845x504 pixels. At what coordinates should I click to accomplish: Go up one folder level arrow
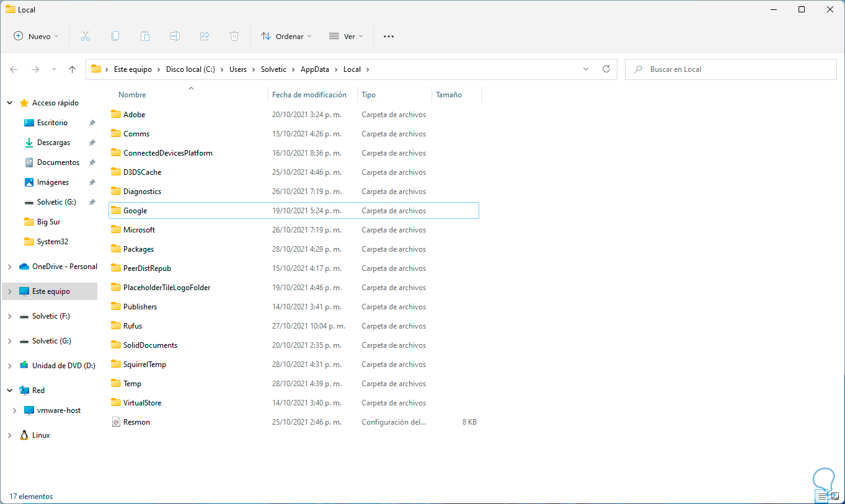point(72,69)
